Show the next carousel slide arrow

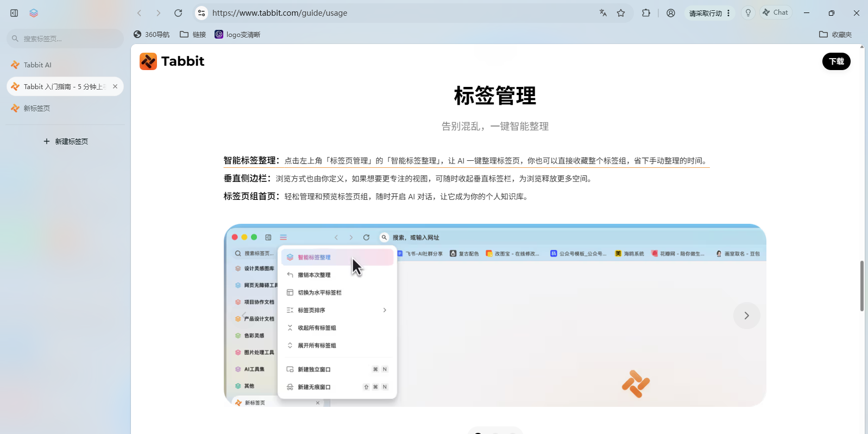[x=747, y=316]
